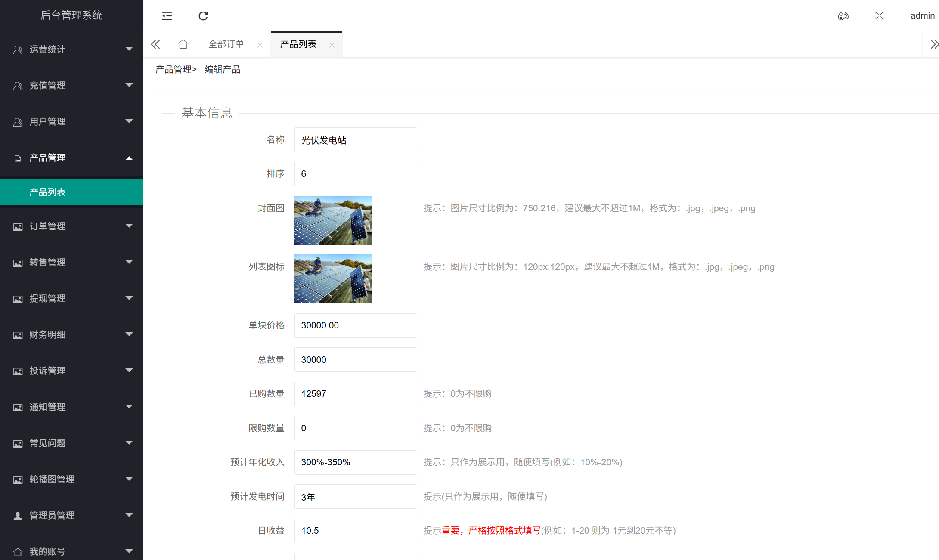Click the 封面图 cover image thumbnail
The width and height of the screenshot is (939, 560).
click(x=333, y=220)
